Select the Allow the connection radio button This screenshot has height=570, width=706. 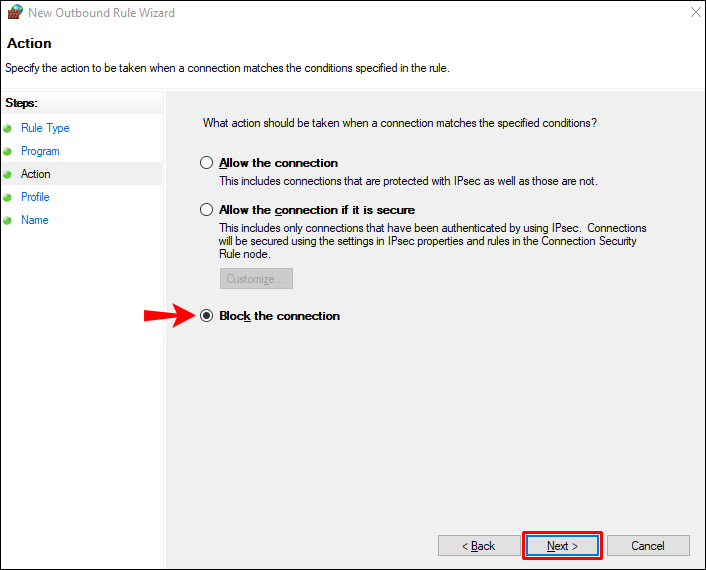[x=207, y=163]
